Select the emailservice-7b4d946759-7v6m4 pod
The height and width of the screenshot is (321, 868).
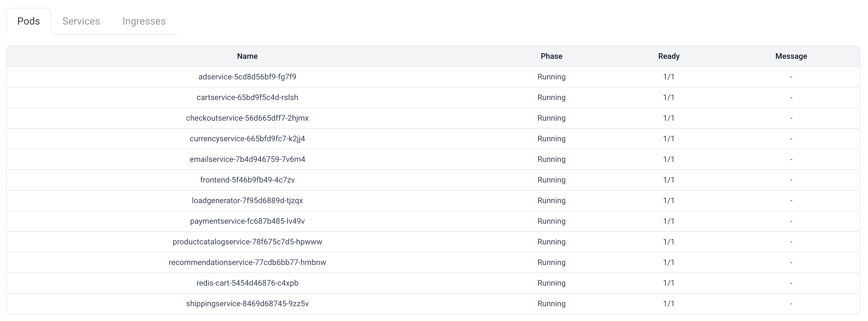click(x=247, y=159)
